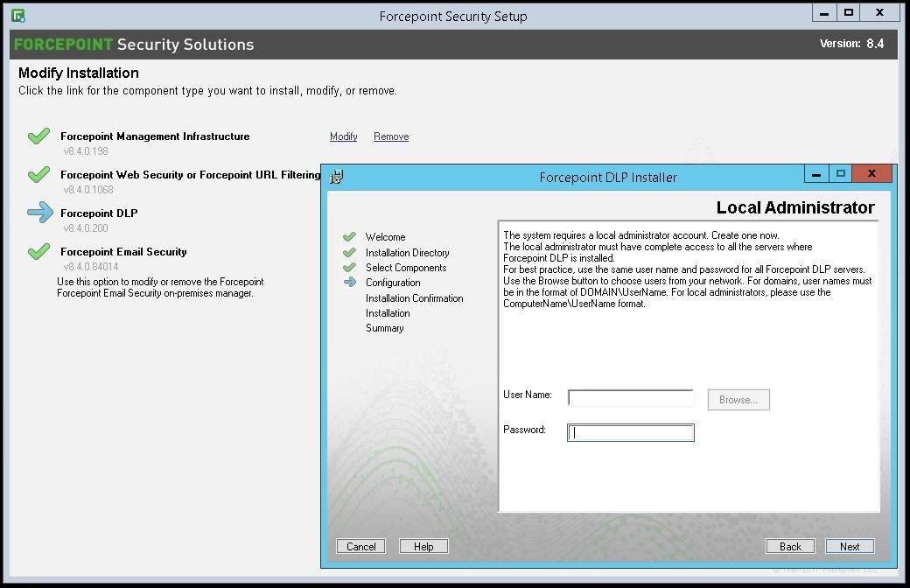Image resolution: width=910 pixels, height=588 pixels.
Task: Click the checkmark beside Forcepoint Web Security
Action: (38, 174)
